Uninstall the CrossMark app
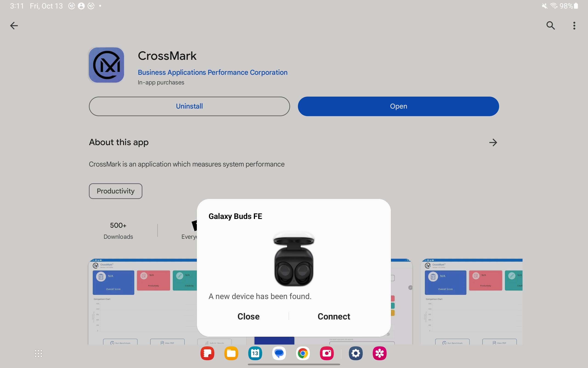Viewport: 588px width, 368px height. click(x=189, y=106)
